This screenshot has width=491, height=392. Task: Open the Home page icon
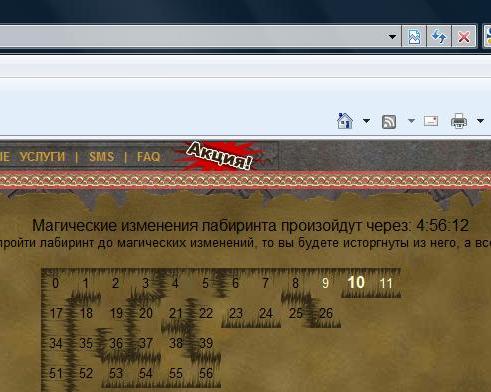click(x=345, y=121)
